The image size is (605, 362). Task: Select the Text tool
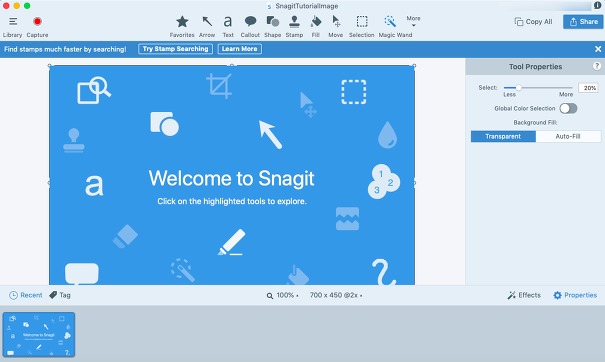[228, 26]
